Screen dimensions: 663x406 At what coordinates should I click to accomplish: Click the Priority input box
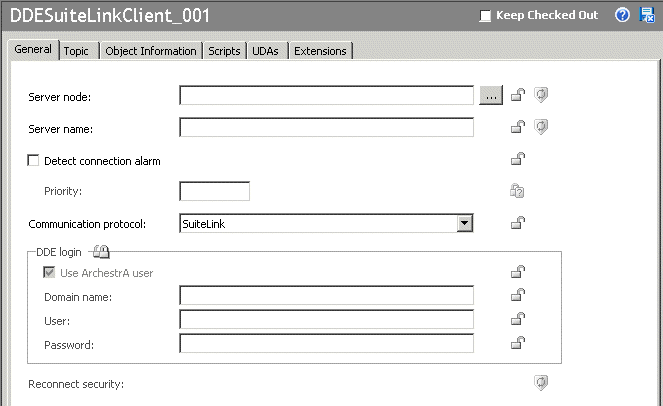tap(214, 191)
